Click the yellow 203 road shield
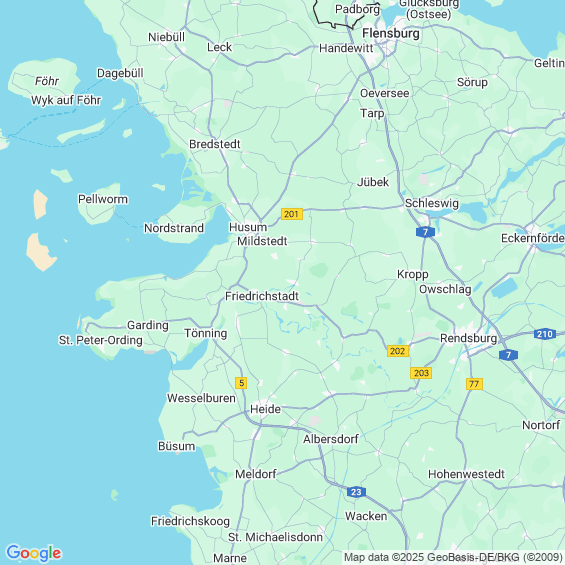The height and width of the screenshot is (565, 565). (x=421, y=373)
